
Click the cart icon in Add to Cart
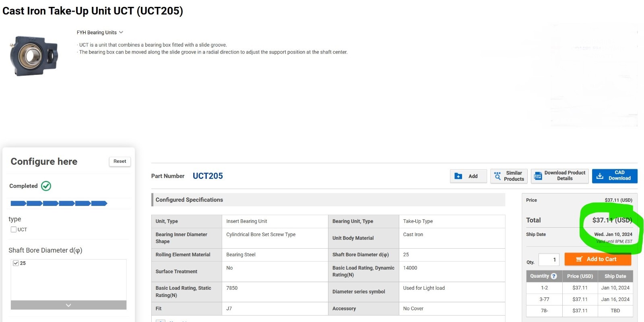click(x=579, y=259)
